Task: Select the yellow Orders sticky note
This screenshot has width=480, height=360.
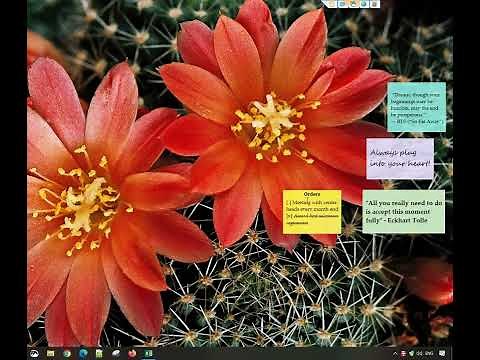Action: (x=312, y=212)
